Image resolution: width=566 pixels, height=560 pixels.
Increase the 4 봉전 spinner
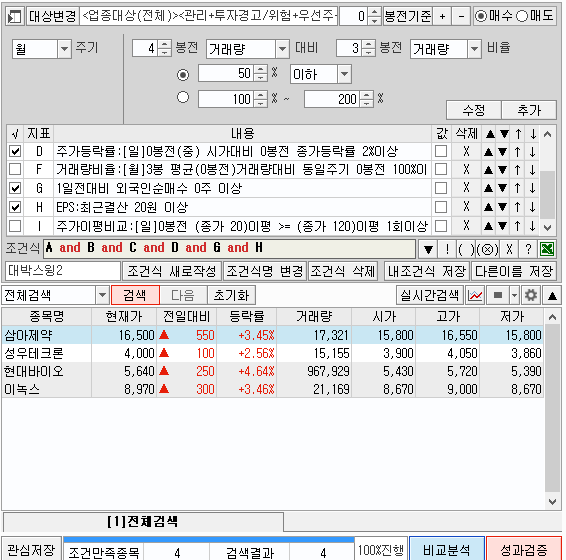pyautogui.click(x=165, y=45)
